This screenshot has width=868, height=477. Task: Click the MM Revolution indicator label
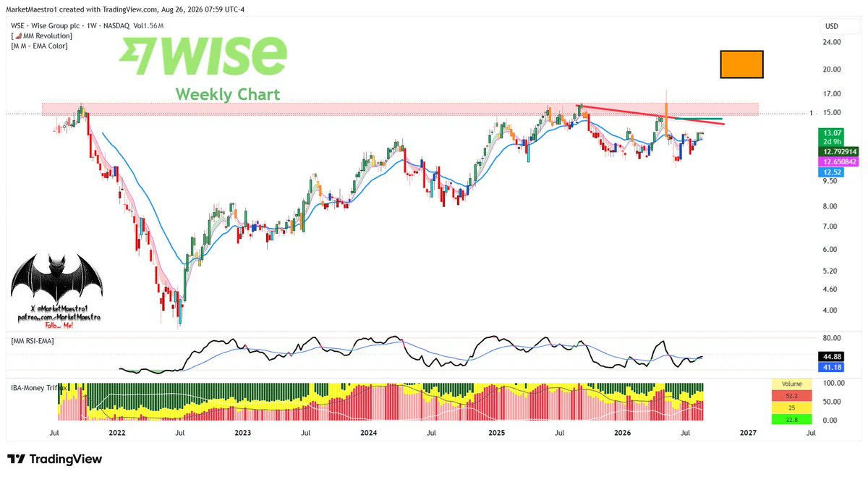tap(42, 35)
